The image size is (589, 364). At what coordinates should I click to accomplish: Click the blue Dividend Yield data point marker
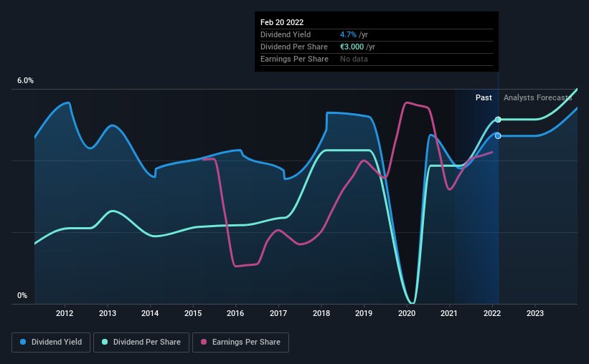click(498, 136)
